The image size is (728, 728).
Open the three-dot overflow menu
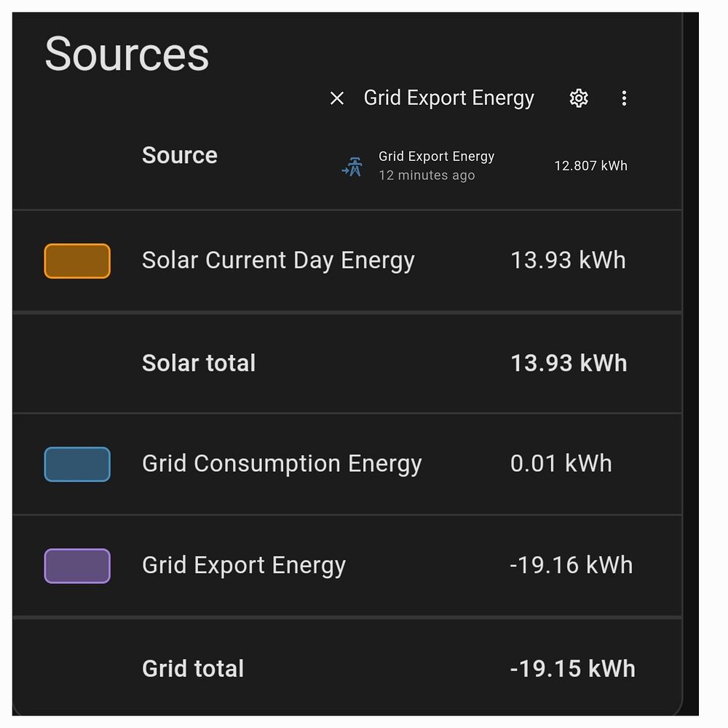pyautogui.click(x=624, y=98)
